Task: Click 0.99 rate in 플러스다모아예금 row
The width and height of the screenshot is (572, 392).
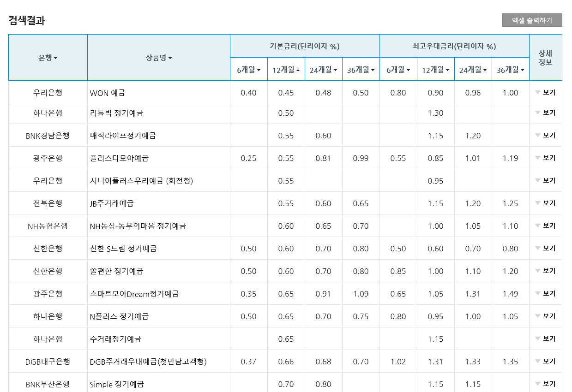Action: pyautogui.click(x=361, y=158)
